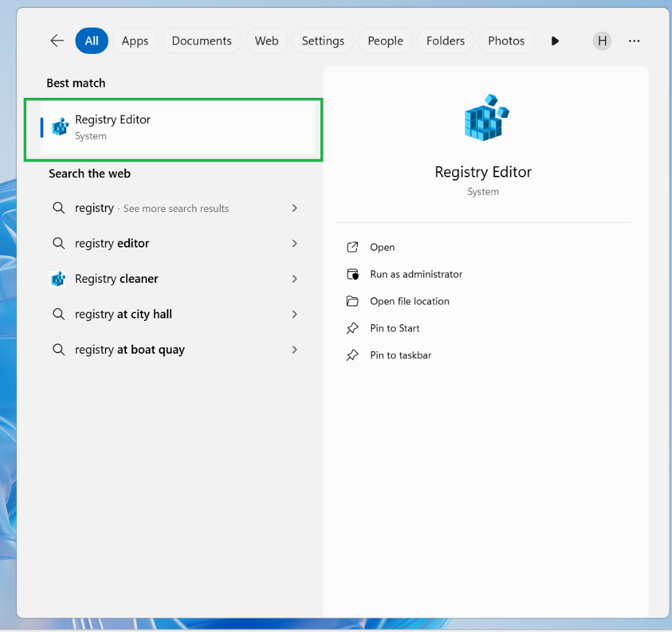The width and height of the screenshot is (672, 632).
Task: Click the Open arrow-box icon
Action: (352, 247)
